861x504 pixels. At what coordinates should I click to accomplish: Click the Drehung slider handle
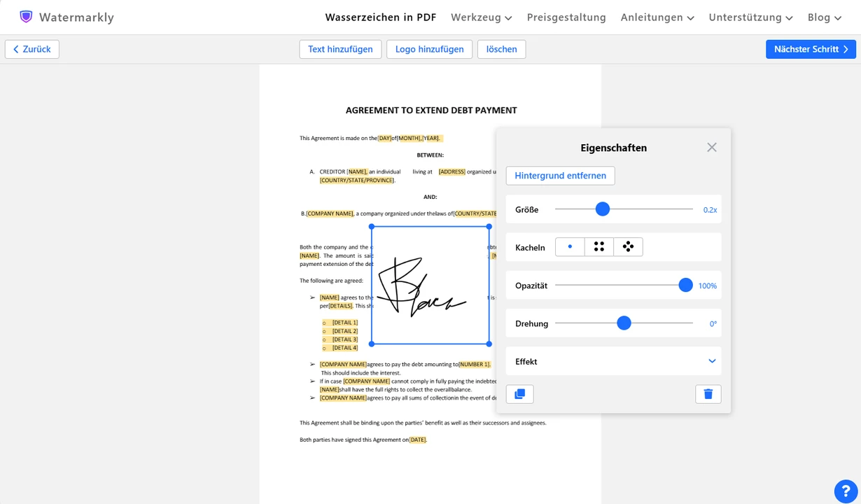[x=624, y=323]
